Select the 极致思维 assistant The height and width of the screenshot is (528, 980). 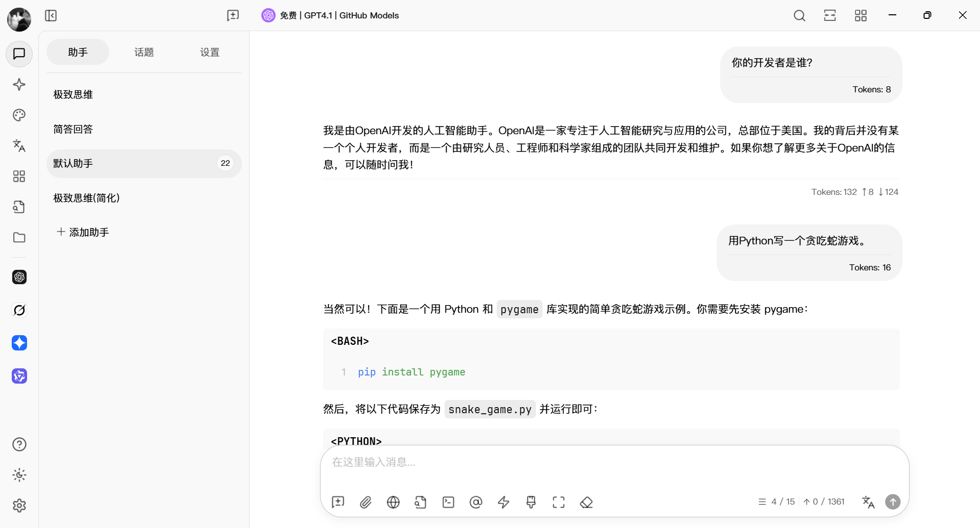click(144, 94)
